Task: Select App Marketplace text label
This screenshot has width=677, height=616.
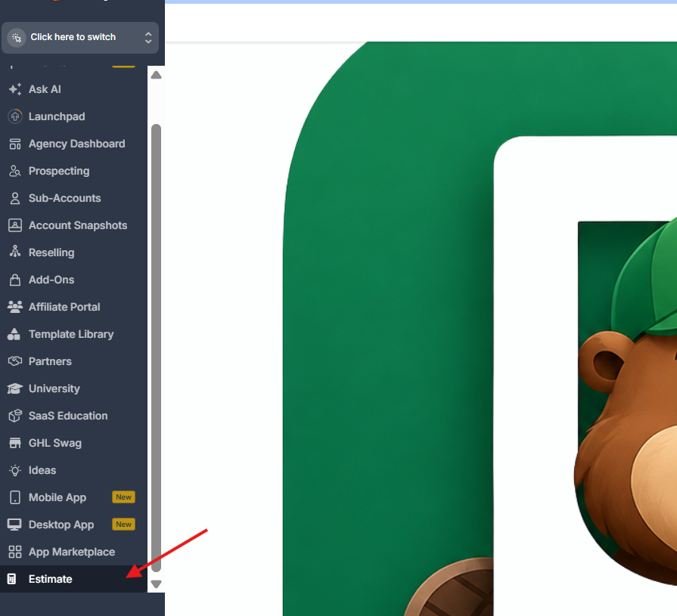Action: click(72, 552)
